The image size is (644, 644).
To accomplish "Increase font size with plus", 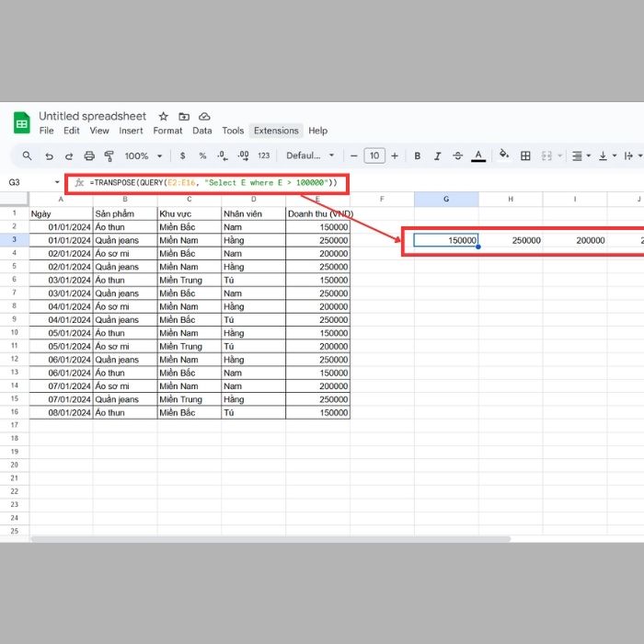I will pyautogui.click(x=395, y=156).
